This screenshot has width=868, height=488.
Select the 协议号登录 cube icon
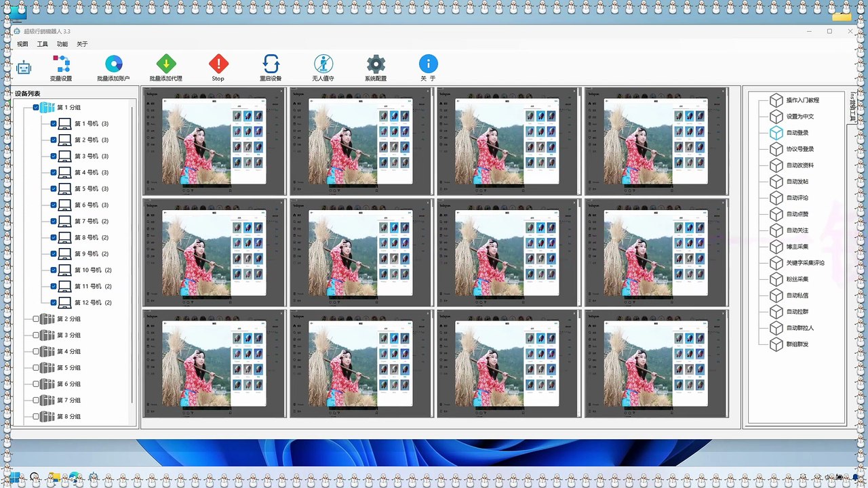[776, 149]
